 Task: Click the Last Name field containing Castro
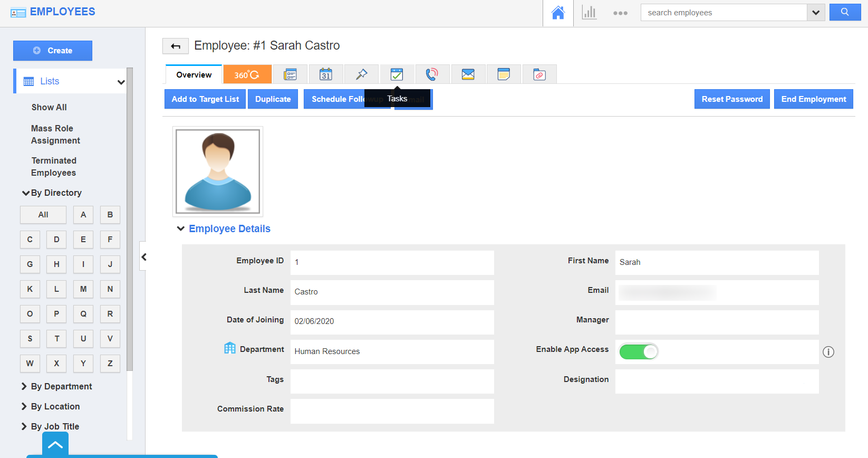392,292
